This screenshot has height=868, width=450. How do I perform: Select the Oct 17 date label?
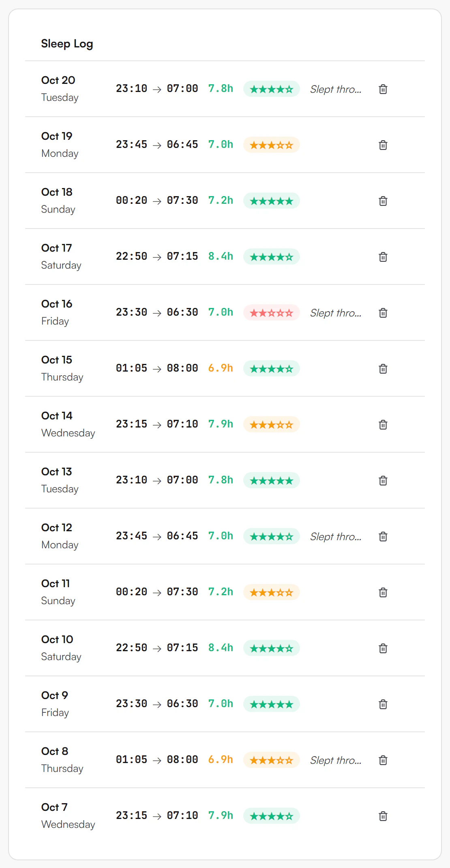(56, 248)
